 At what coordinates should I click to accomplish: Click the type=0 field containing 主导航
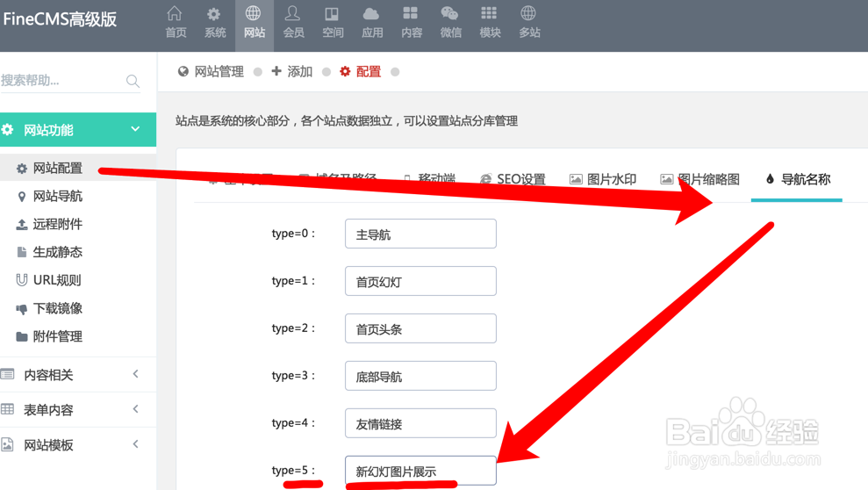pos(420,234)
